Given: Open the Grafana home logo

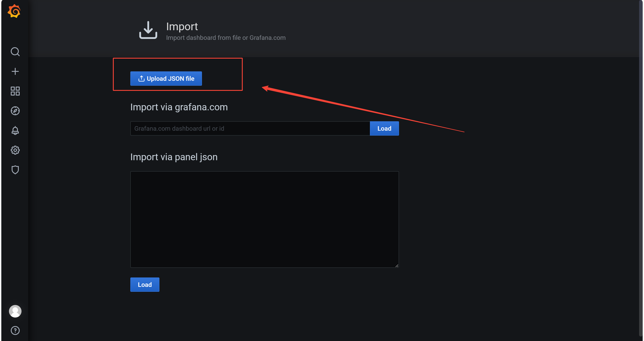Looking at the screenshot, I should (x=14, y=11).
